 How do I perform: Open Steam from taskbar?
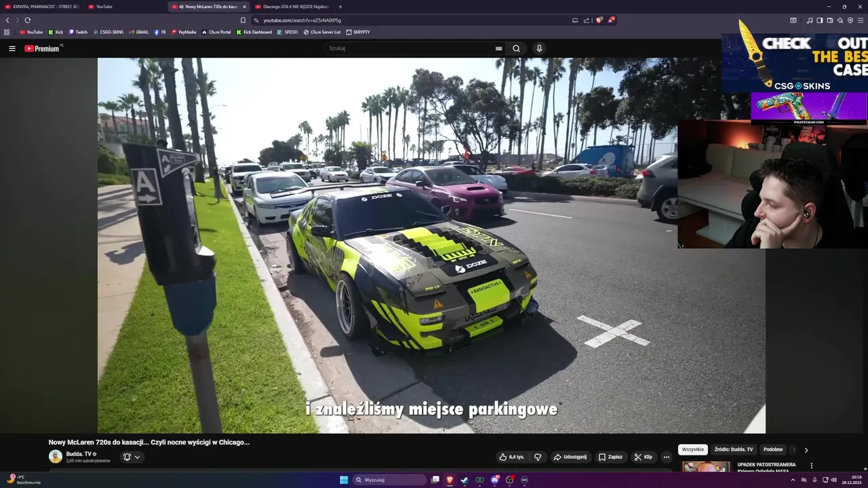465,480
